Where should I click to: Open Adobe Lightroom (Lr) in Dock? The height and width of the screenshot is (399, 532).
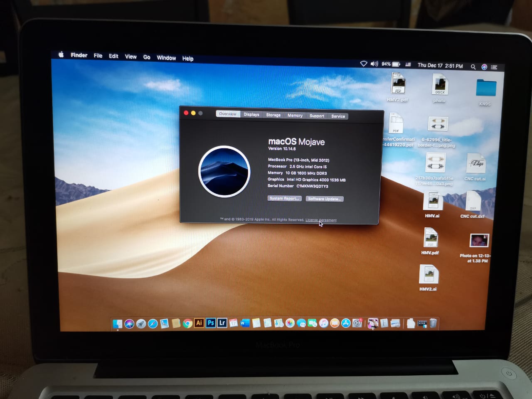point(222,323)
